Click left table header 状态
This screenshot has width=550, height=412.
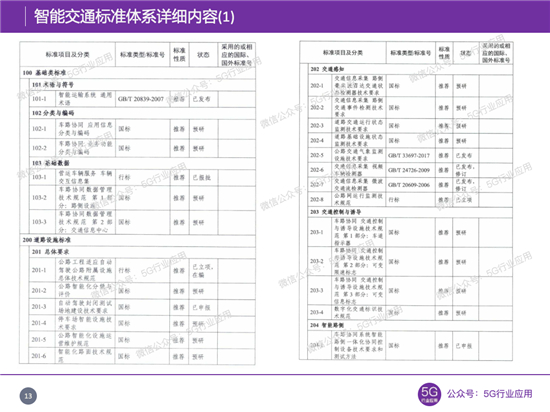click(203, 55)
